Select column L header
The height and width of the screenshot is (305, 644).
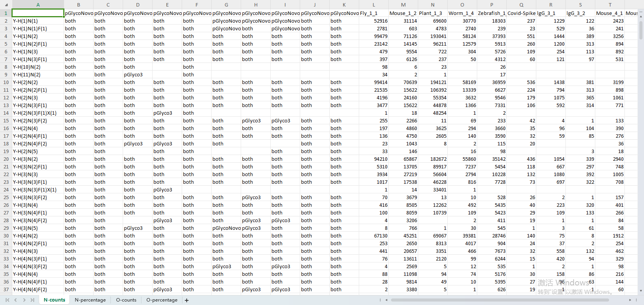coord(374,5)
